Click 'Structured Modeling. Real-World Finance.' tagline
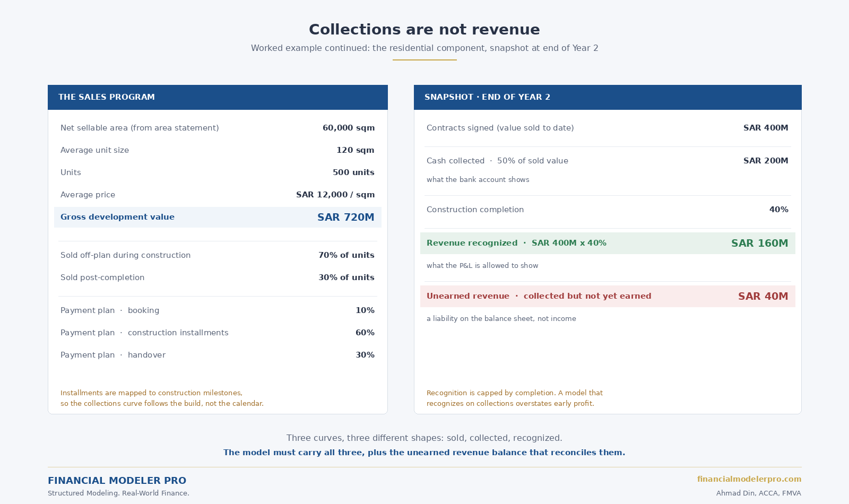Screen dimensions: 849x504 point(118,493)
